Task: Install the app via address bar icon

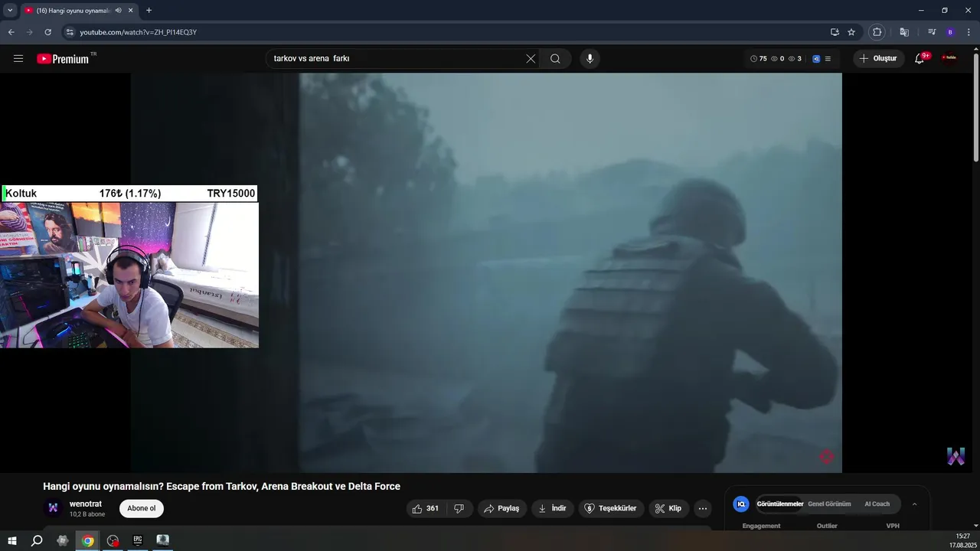Action: [x=835, y=32]
